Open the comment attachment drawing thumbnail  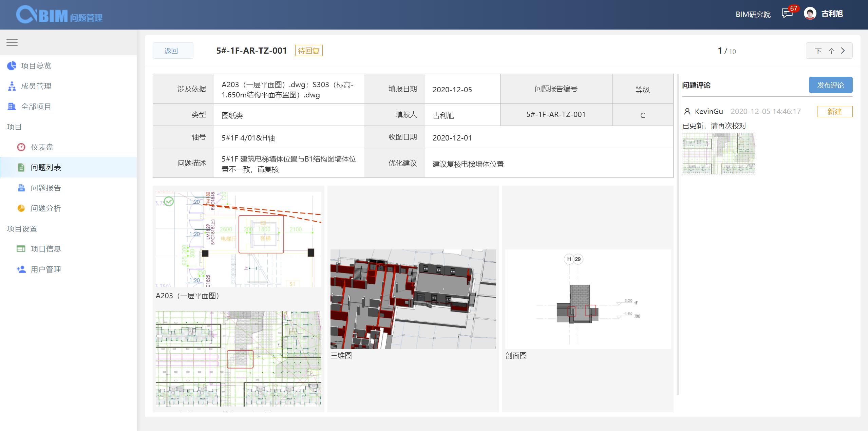click(x=718, y=154)
